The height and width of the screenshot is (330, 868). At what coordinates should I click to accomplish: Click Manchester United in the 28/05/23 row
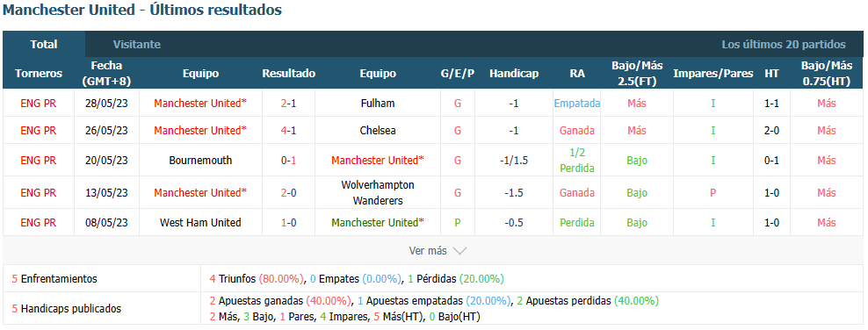click(x=200, y=103)
